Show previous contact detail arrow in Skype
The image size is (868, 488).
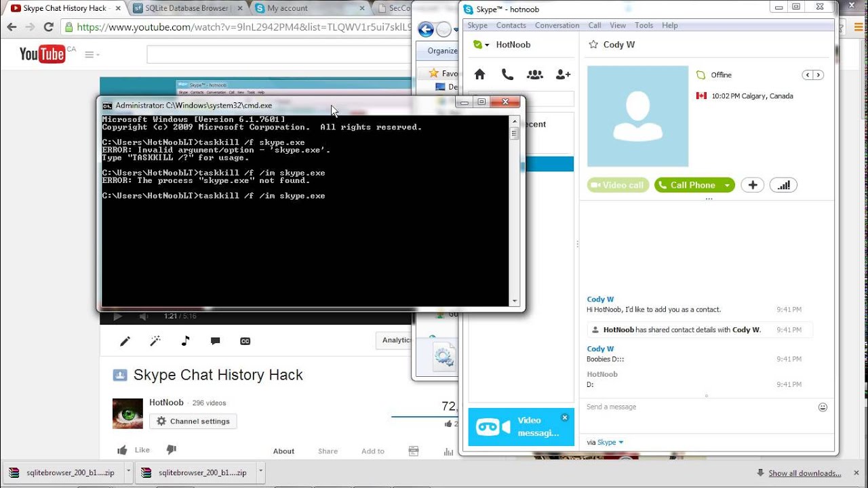(x=807, y=75)
